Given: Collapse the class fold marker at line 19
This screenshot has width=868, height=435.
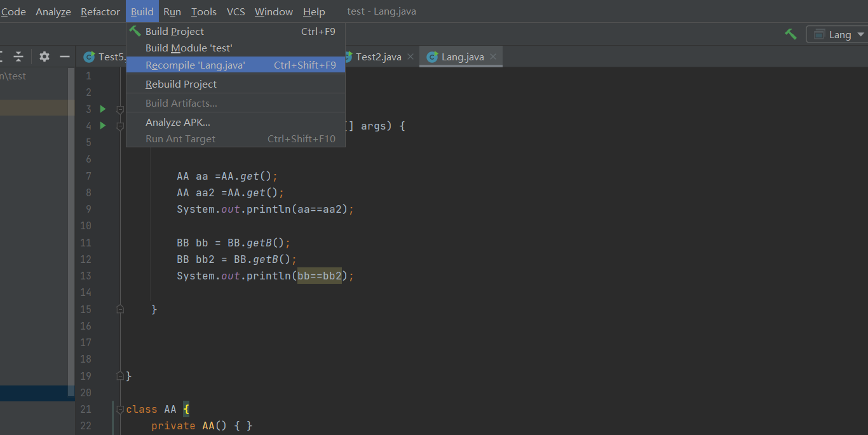Looking at the screenshot, I should coord(120,375).
